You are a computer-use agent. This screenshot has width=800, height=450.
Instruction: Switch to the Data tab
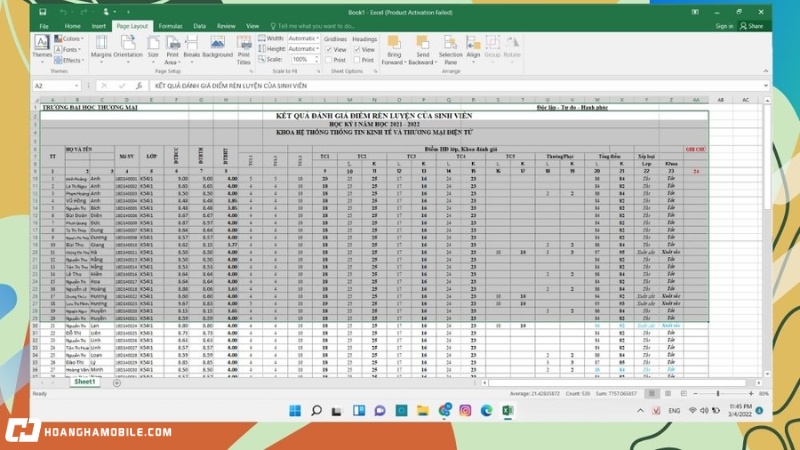pyautogui.click(x=199, y=26)
